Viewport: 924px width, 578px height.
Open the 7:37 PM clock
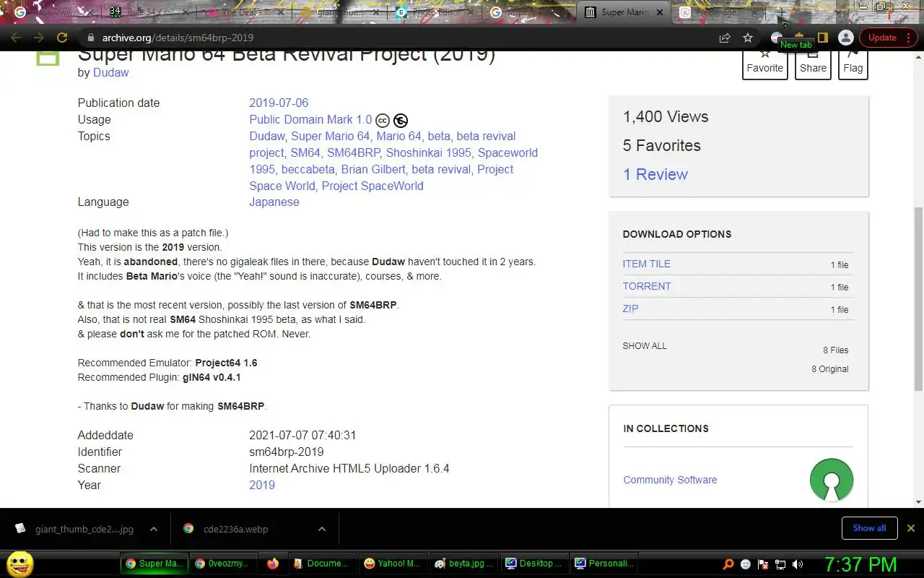click(860, 564)
